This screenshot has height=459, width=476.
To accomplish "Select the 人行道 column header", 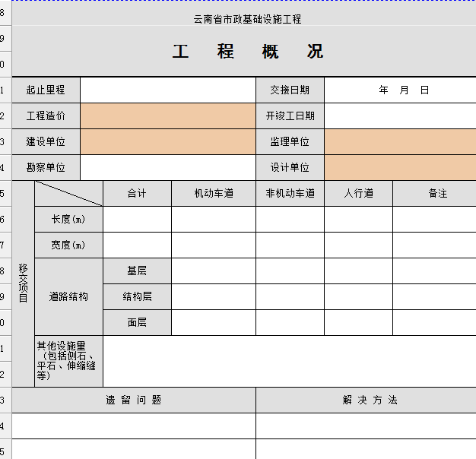I will 358,193.
